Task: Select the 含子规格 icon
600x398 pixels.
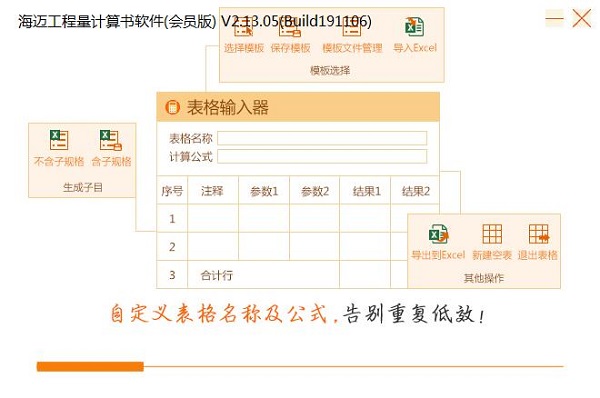Action: tap(111, 140)
